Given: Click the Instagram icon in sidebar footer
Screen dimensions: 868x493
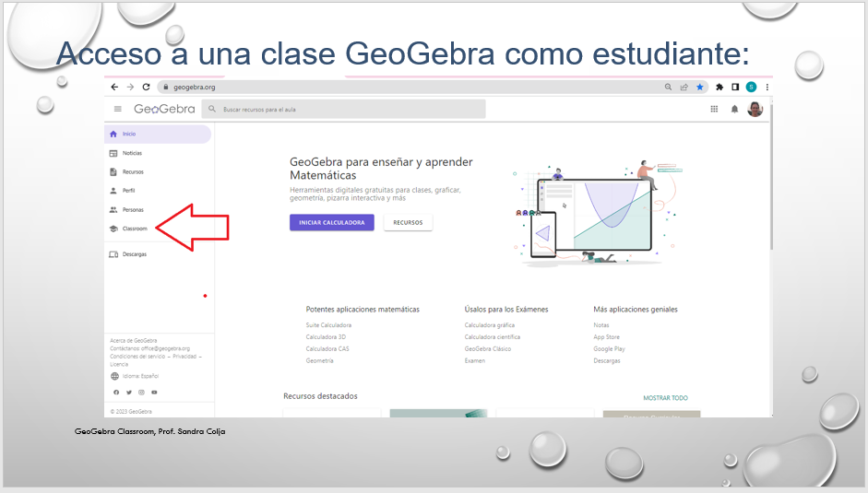Looking at the screenshot, I should click(x=142, y=393).
